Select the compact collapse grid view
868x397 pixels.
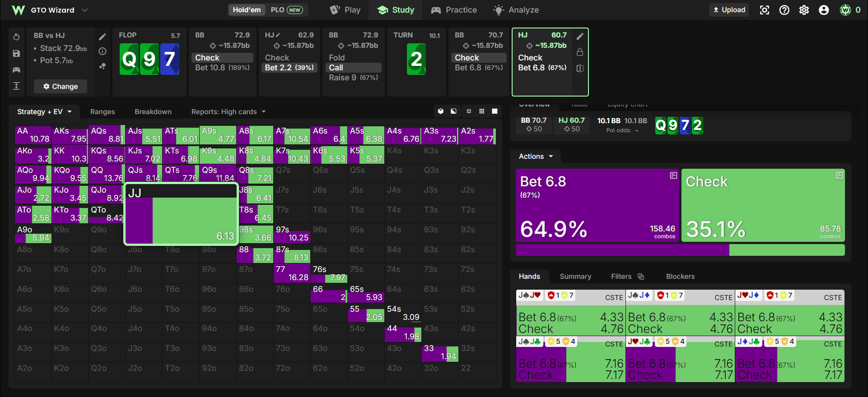click(x=469, y=111)
